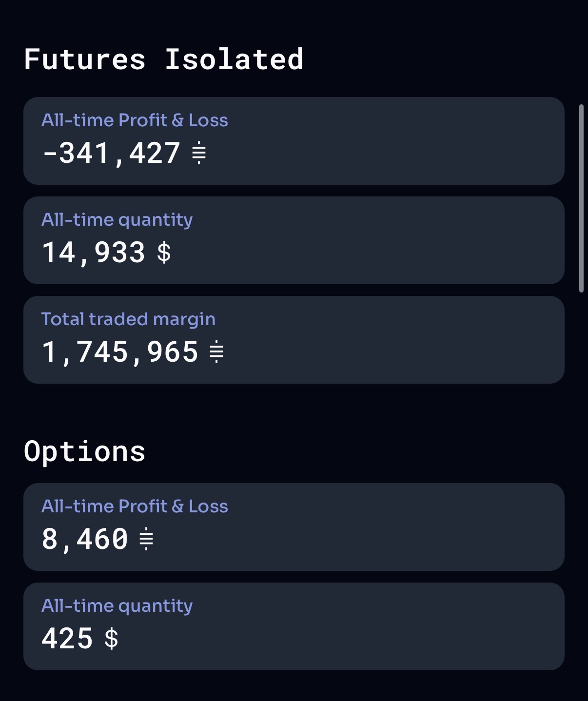Select the 425 quantity value
The image size is (588, 701).
click(67, 639)
